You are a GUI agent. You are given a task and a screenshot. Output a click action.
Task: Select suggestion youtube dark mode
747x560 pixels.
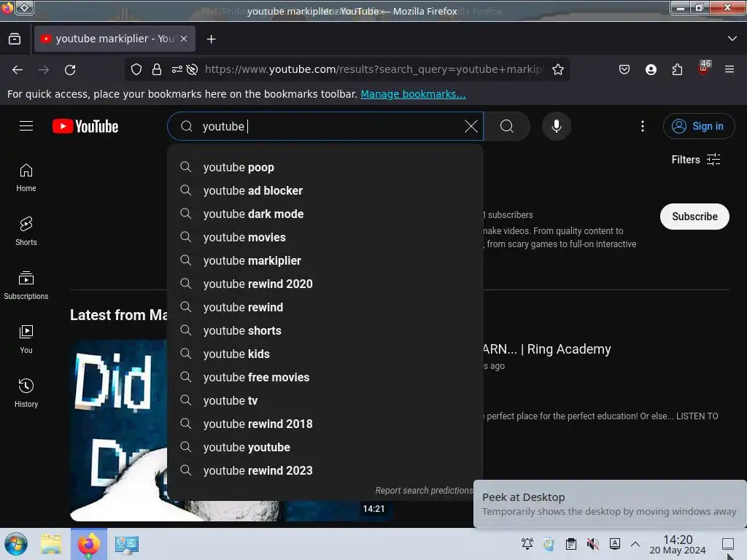tap(325, 214)
